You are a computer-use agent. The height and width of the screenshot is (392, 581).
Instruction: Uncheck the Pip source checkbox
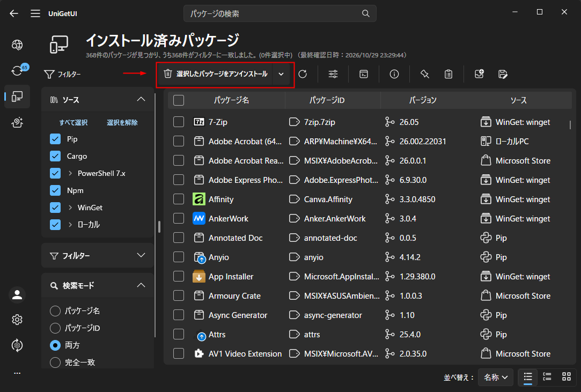click(x=55, y=139)
